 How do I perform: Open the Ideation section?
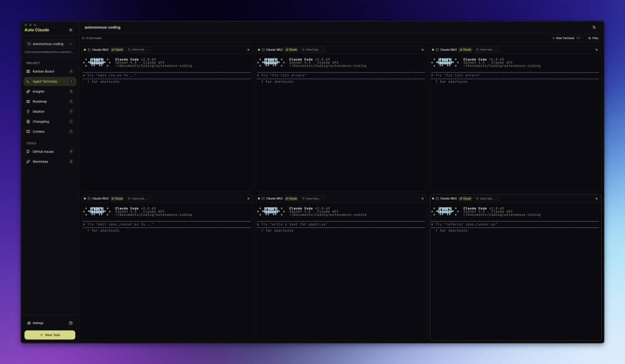coord(40,111)
